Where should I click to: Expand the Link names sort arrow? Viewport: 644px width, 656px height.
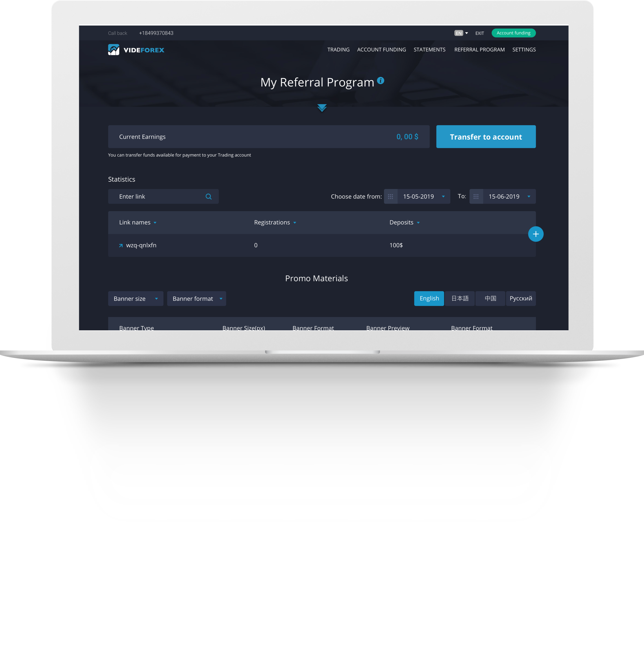(x=155, y=223)
